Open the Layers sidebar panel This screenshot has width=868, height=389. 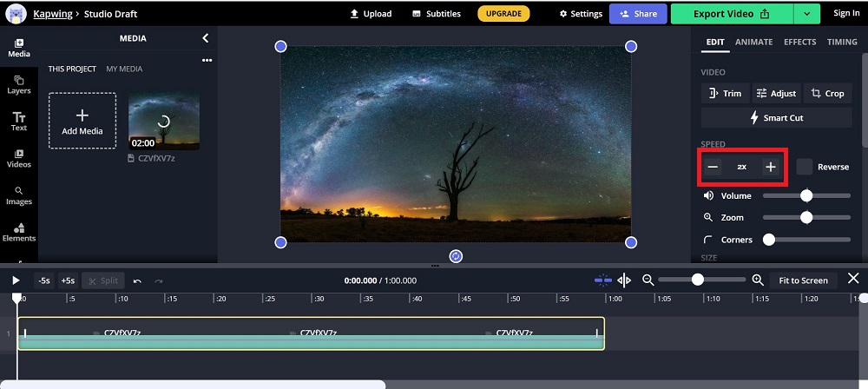coord(18,84)
